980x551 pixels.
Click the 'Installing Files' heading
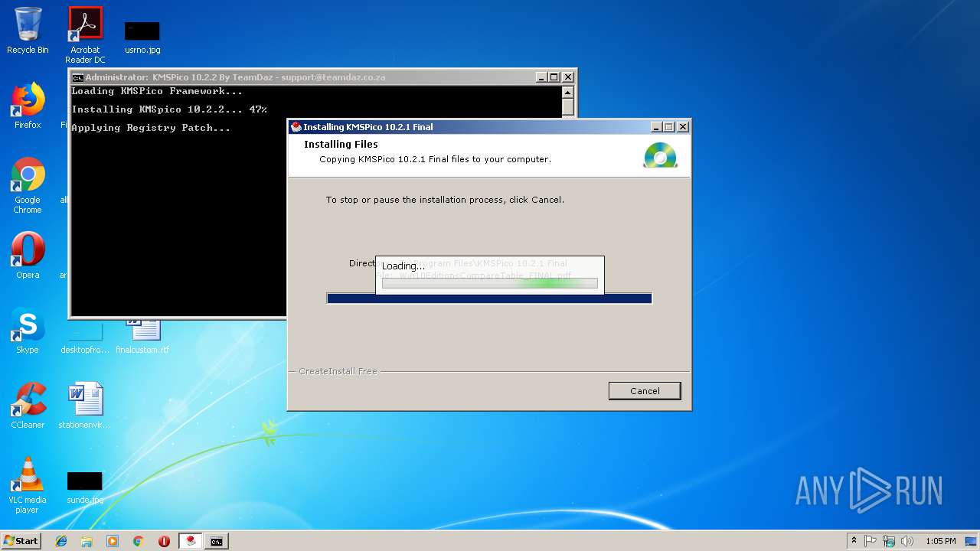pyautogui.click(x=341, y=144)
